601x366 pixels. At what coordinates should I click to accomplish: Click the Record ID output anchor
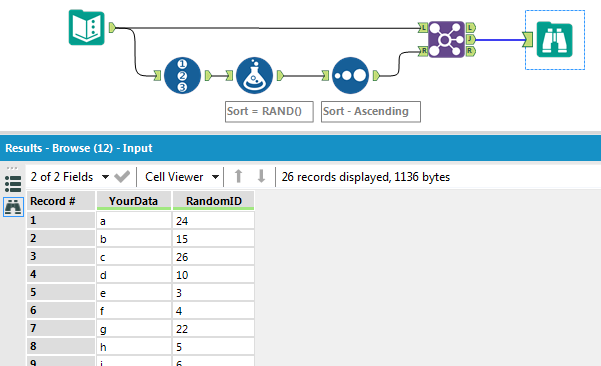click(x=208, y=75)
